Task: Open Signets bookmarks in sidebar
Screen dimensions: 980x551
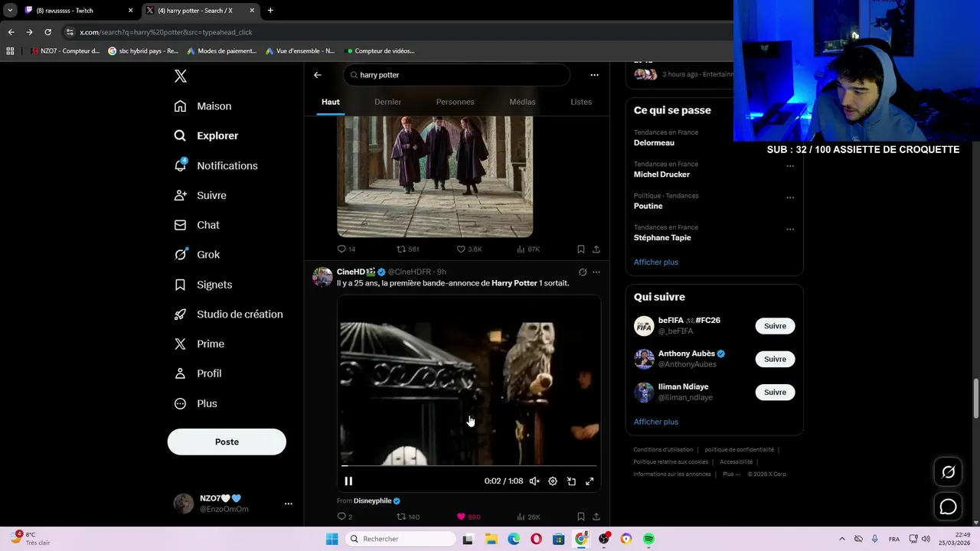Action: click(x=203, y=285)
